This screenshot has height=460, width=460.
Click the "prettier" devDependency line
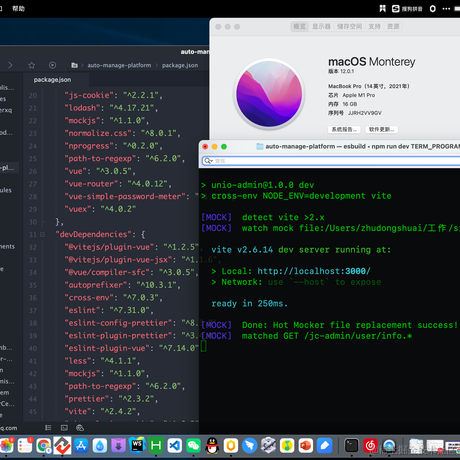click(x=111, y=399)
